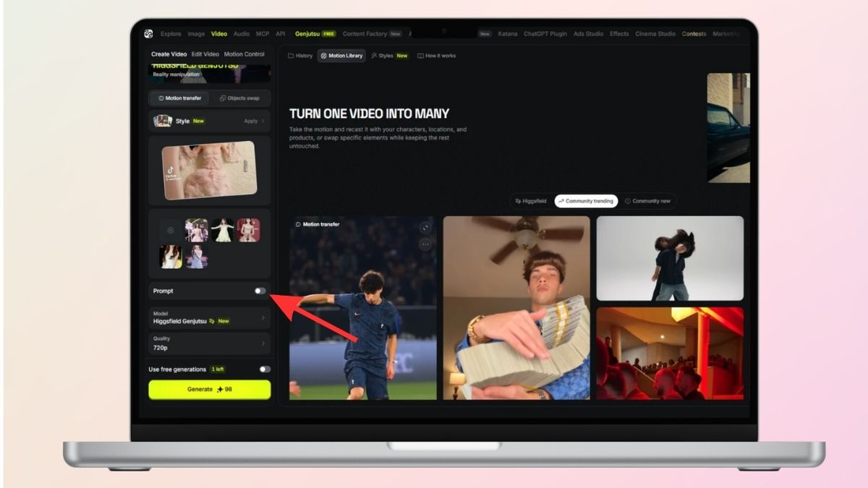Open Audio in the top navigation
This screenshot has width=868, height=488.
(x=242, y=34)
